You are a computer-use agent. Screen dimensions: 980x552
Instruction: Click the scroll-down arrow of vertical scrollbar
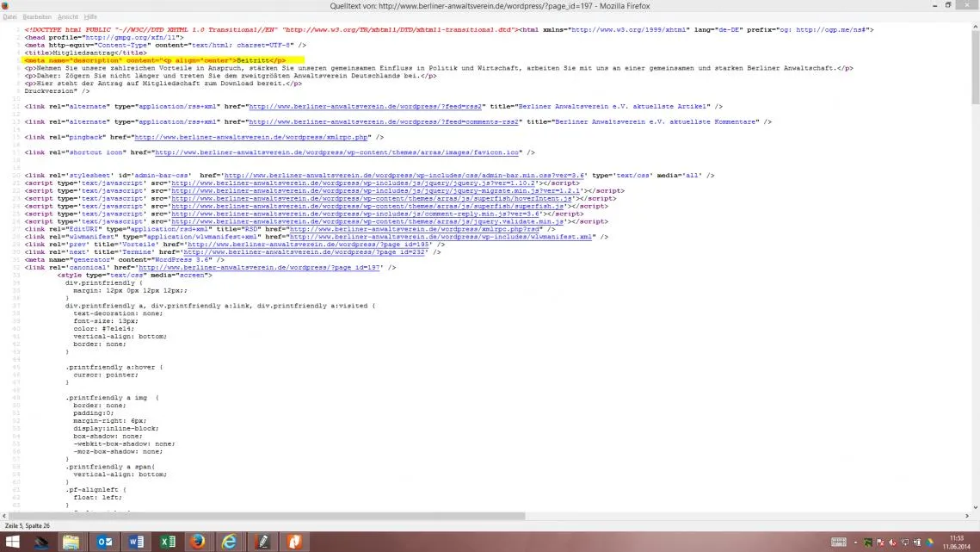coord(975,507)
